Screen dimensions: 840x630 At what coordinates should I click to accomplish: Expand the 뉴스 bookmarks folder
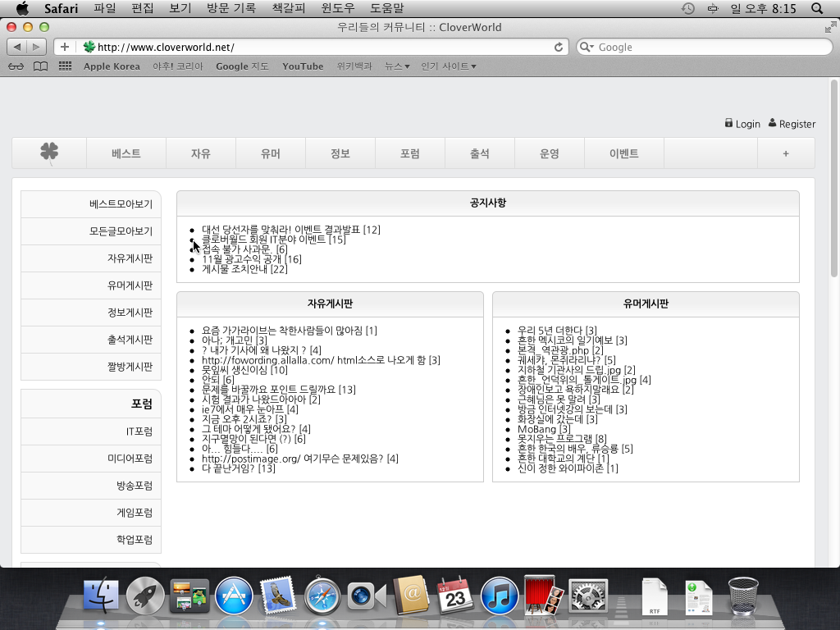click(397, 66)
